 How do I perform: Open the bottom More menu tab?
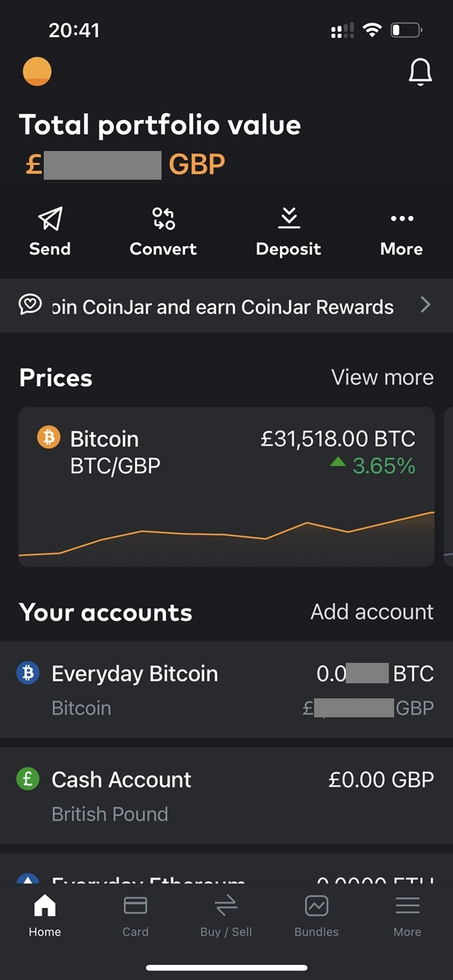point(407,915)
